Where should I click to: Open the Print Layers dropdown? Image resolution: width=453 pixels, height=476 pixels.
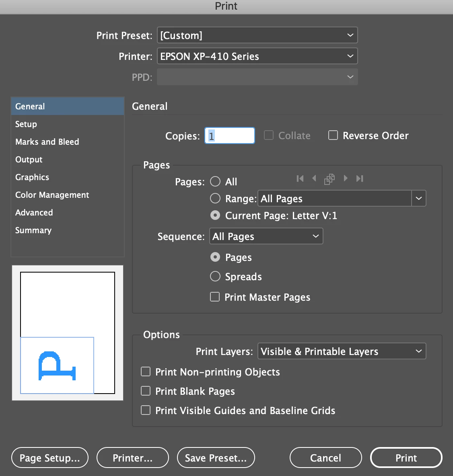coord(342,351)
